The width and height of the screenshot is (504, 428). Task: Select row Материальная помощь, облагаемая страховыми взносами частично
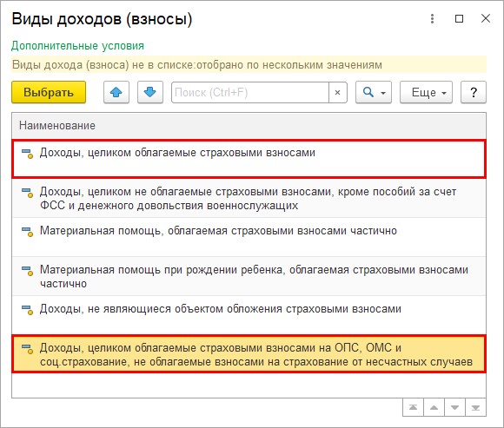click(249, 237)
